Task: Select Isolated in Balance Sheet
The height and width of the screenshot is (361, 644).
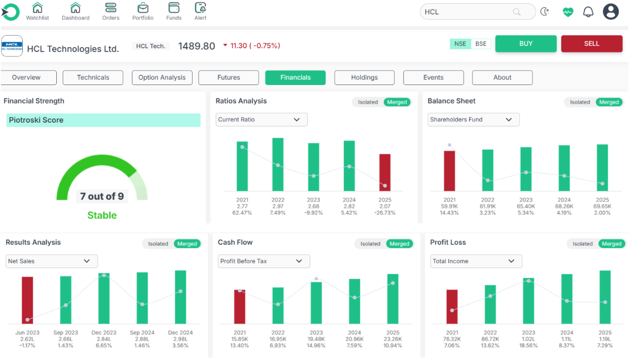Action: (x=580, y=102)
